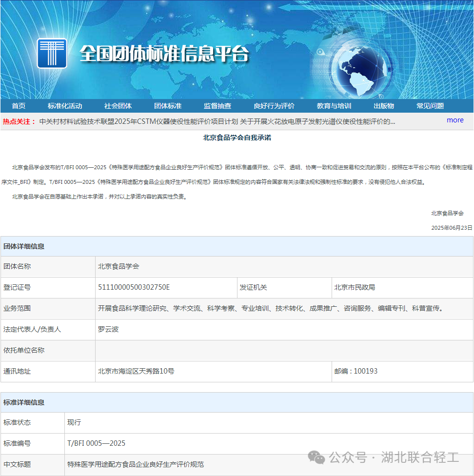This screenshot has width=474, height=476.
Task: Open 教育与培训 from the nav bar
Action: tap(334, 106)
